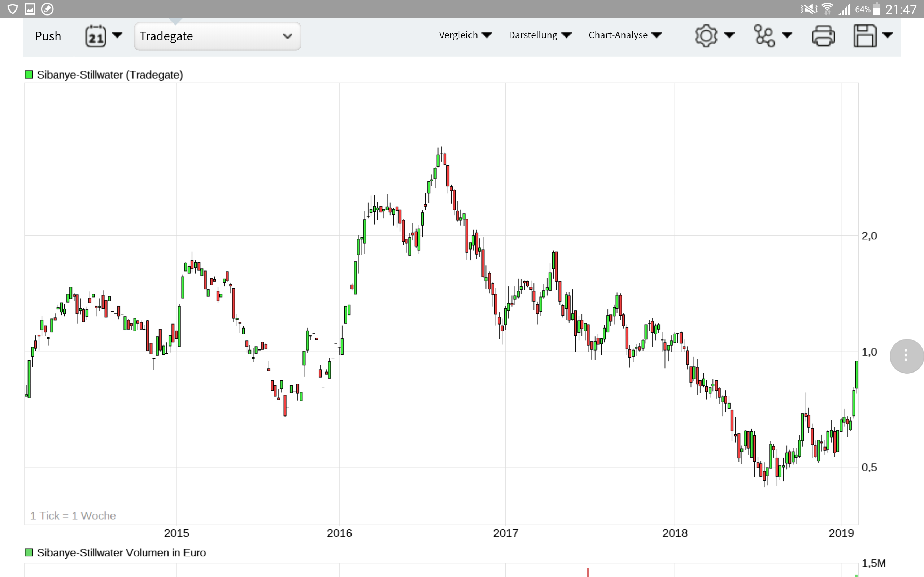Tap the compass icon in status bar

47,9
